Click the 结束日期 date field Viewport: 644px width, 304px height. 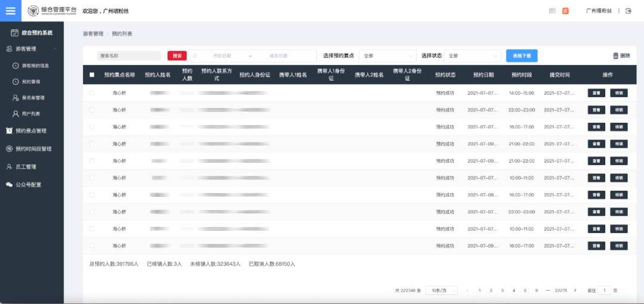(278, 56)
